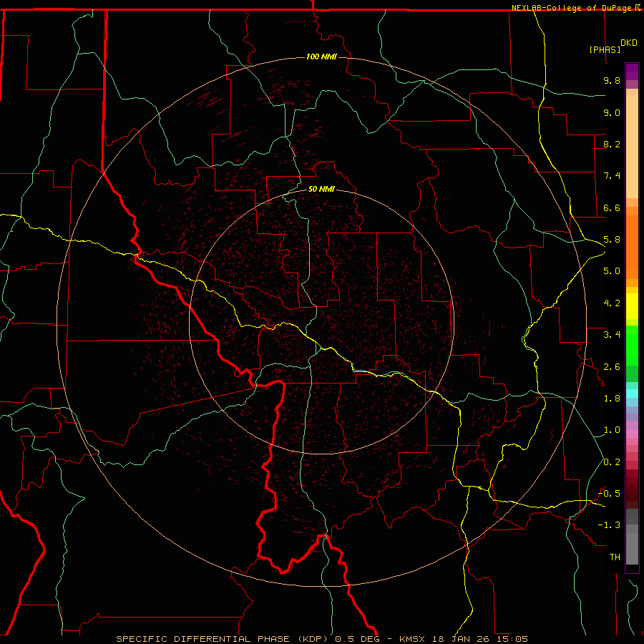Pick the pink segment of the color bar

coord(632,434)
